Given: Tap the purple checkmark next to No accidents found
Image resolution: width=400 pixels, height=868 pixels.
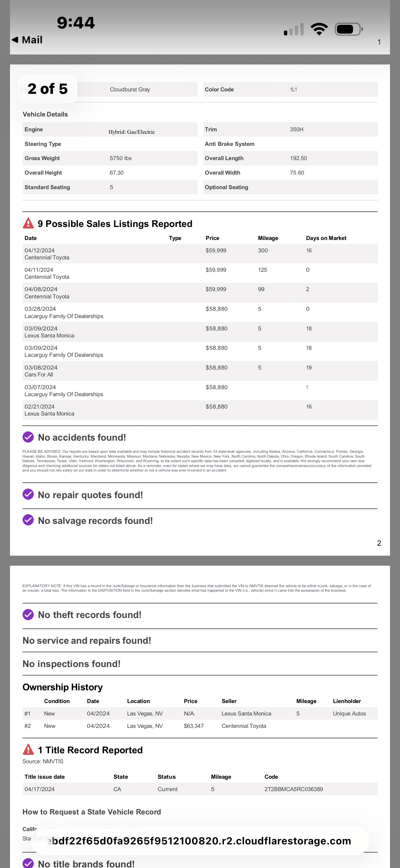Looking at the screenshot, I should pos(28,437).
